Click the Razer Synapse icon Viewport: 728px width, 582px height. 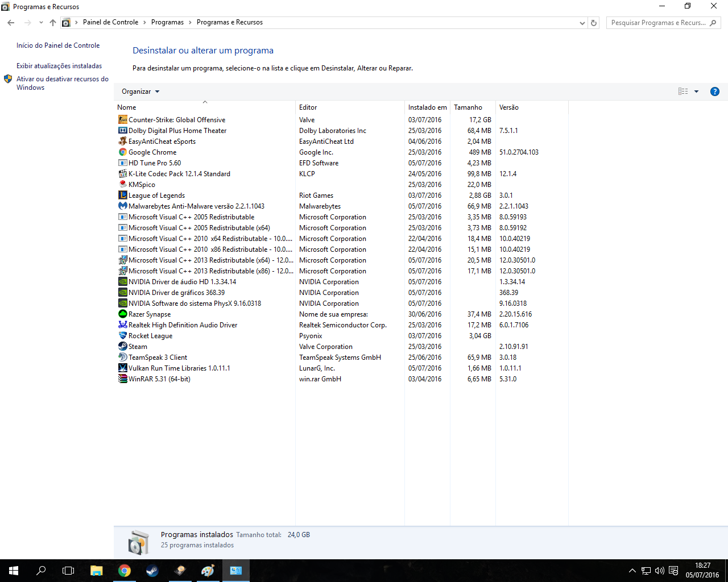click(122, 314)
